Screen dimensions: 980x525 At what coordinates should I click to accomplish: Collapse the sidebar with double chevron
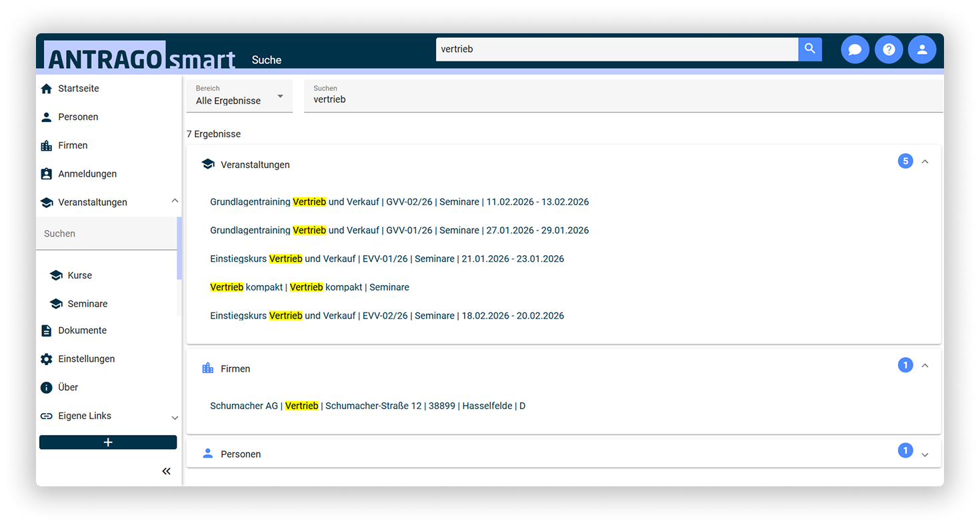166,471
